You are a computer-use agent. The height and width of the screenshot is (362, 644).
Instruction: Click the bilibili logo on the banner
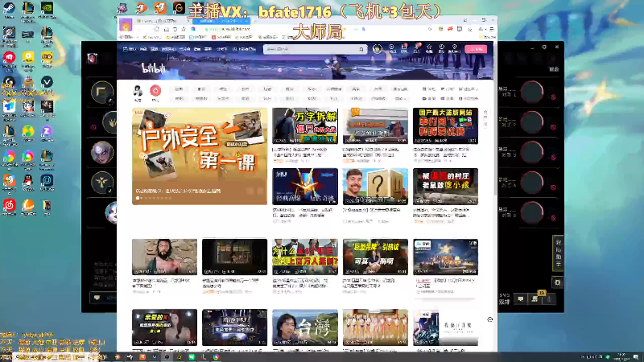click(x=153, y=68)
